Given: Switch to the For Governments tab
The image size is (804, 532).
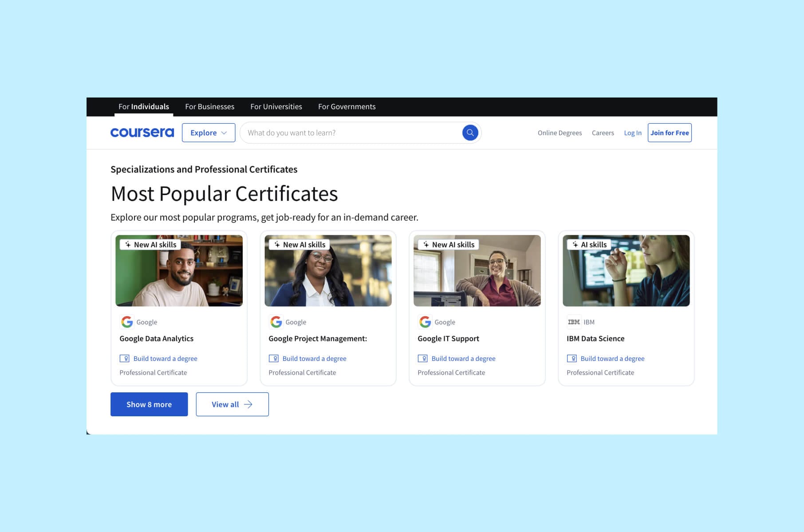Looking at the screenshot, I should coord(347,107).
